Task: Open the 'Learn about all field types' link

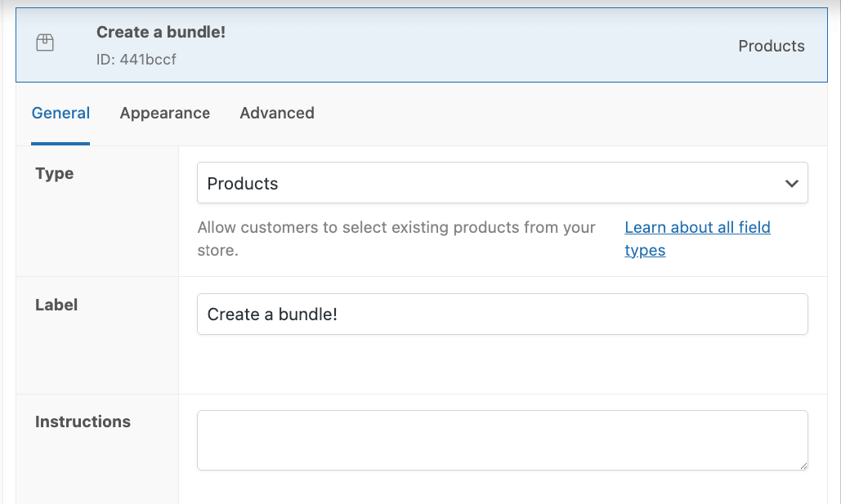Action: (x=696, y=227)
